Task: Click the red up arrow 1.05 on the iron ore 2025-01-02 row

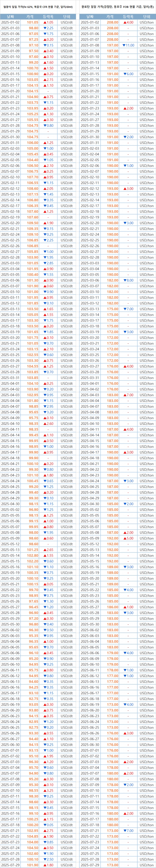Action: pos(48,22)
